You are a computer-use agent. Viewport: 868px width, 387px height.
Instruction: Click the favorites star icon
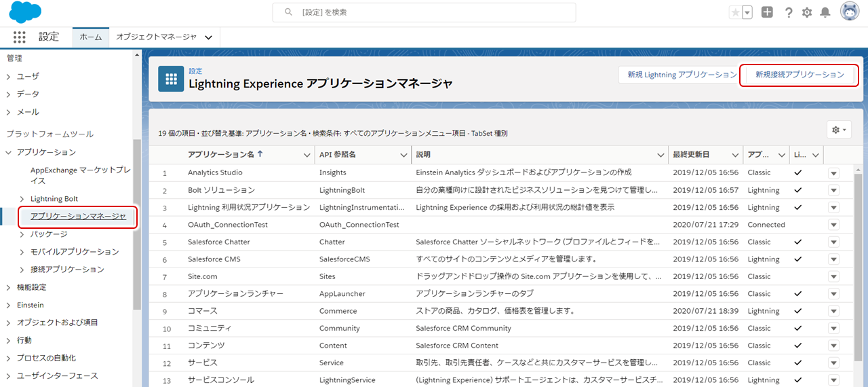pyautogui.click(x=735, y=12)
